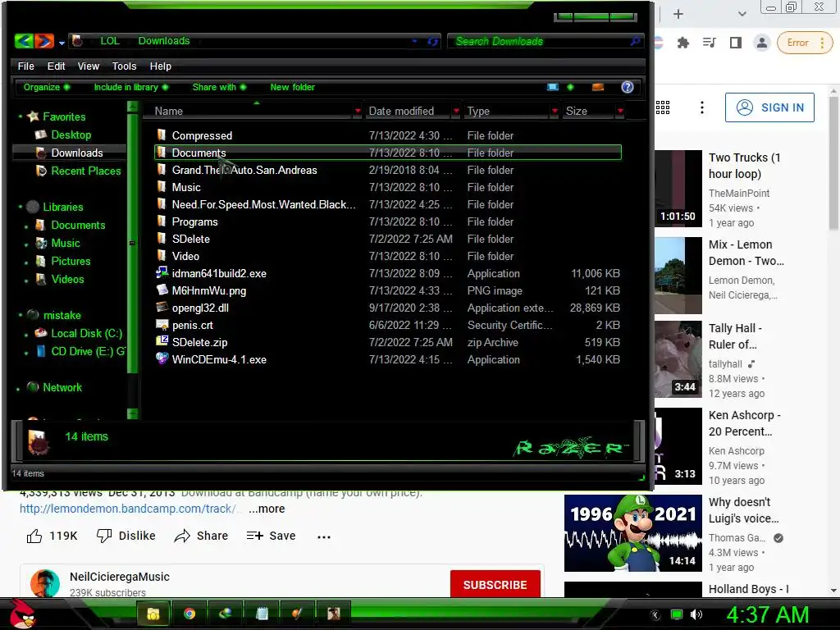The image size is (840, 630).
Task: Open the Edit menu
Action: [57, 66]
